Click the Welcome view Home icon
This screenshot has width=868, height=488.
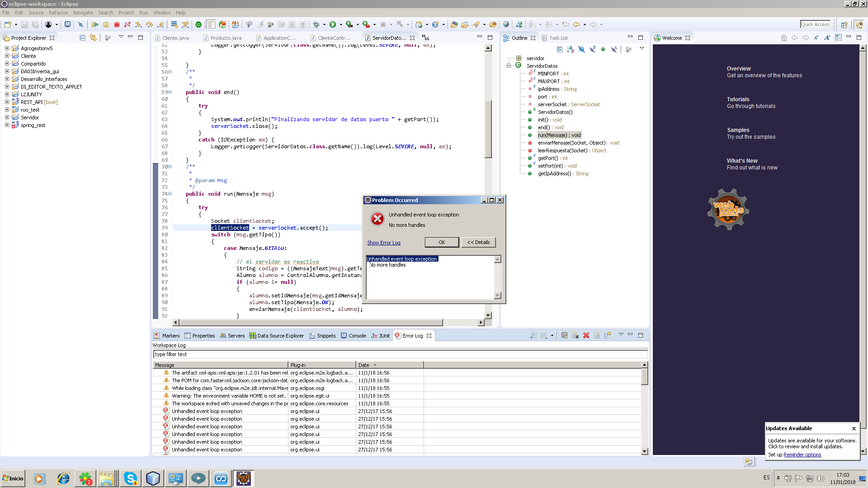click(784, 38)
